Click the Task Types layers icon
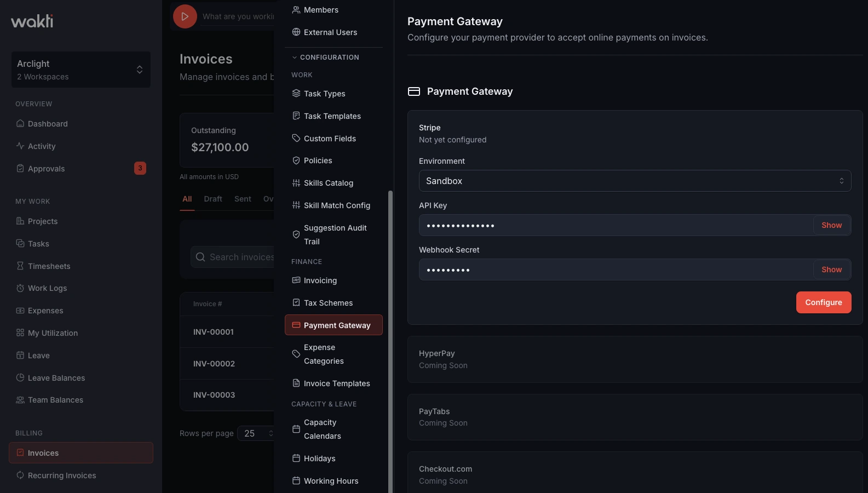The image size is (868, 493). pos(296,94)
